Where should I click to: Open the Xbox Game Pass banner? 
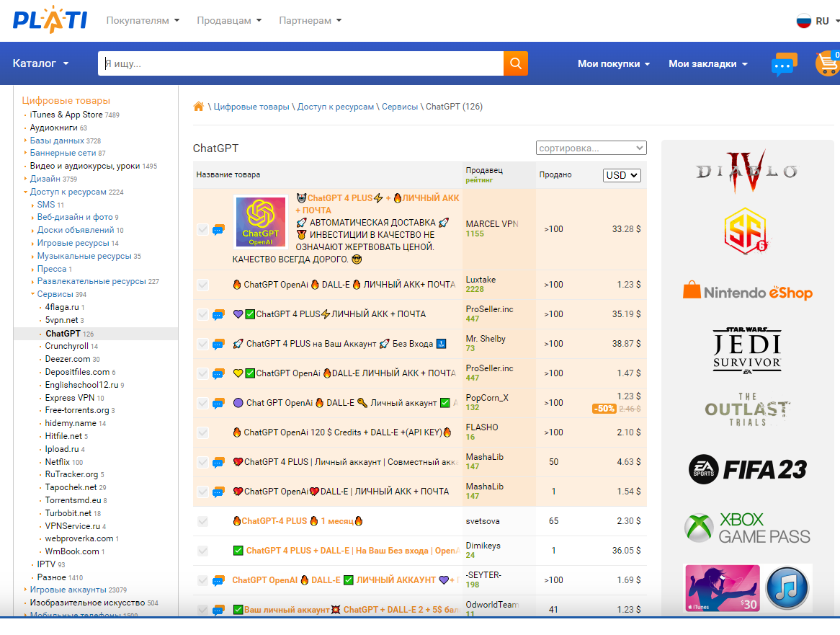[747, 528]
